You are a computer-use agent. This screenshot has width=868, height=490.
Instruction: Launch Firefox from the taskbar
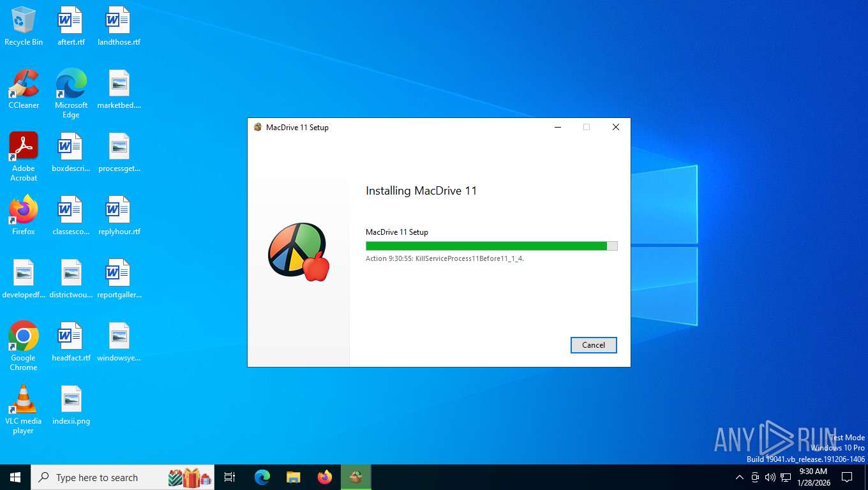pyautogui.click(x=325, y=477)
